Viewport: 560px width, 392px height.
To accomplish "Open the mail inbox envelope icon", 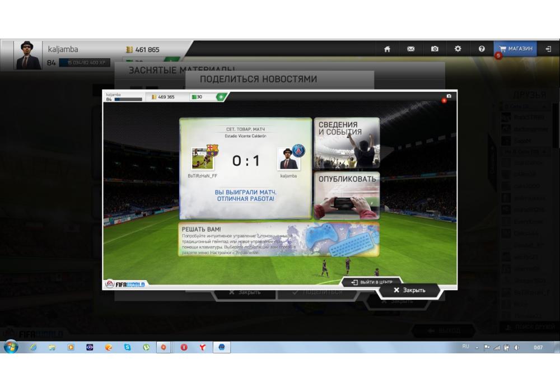I will tap(410, 49).
